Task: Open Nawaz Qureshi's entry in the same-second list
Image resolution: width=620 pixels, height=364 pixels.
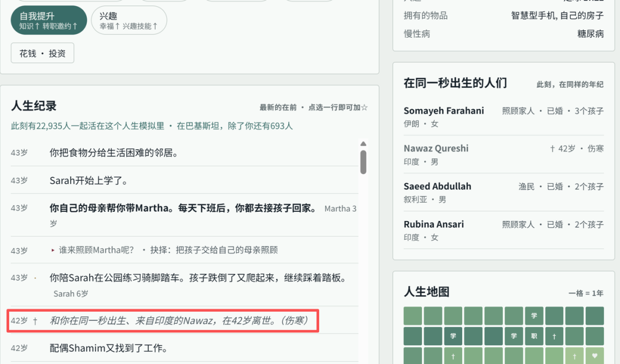Action: pos(503,154)
